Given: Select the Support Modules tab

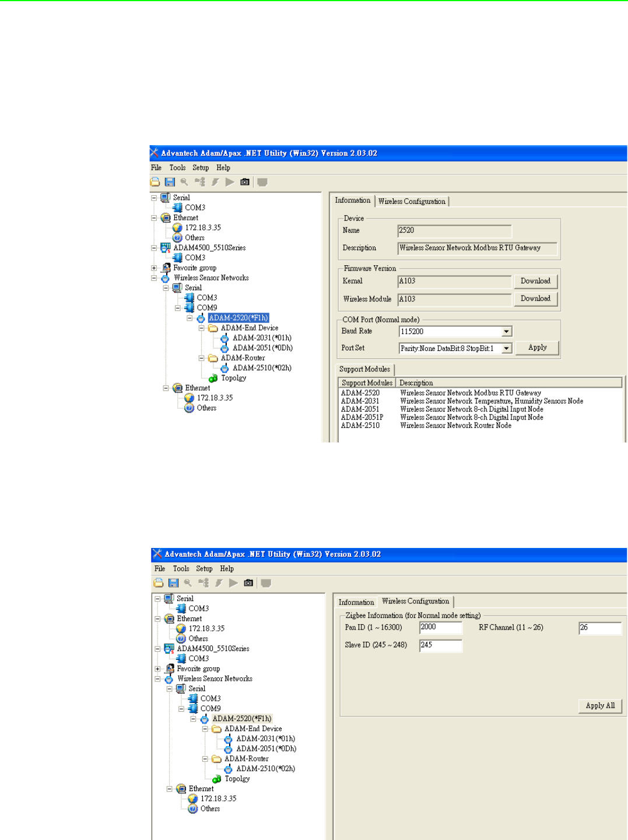Looking at the screenshot, I should tap(364, 370).
